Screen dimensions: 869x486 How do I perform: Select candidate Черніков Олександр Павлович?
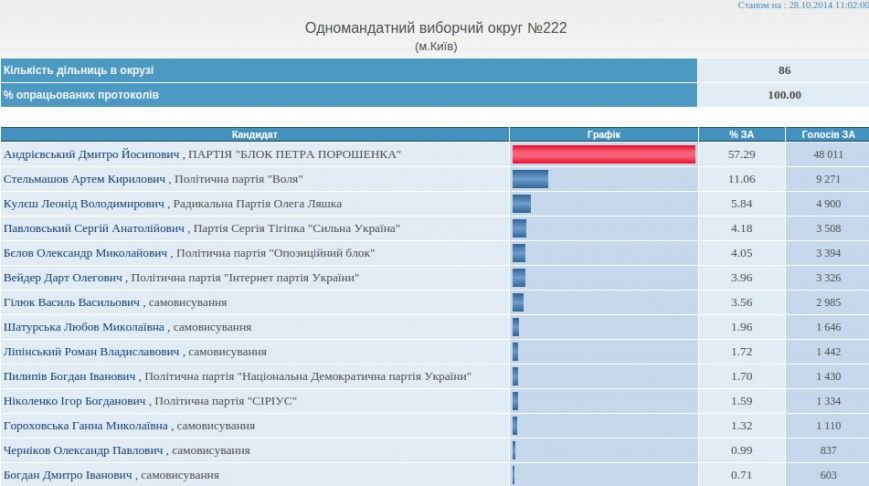tap(83, 450)
